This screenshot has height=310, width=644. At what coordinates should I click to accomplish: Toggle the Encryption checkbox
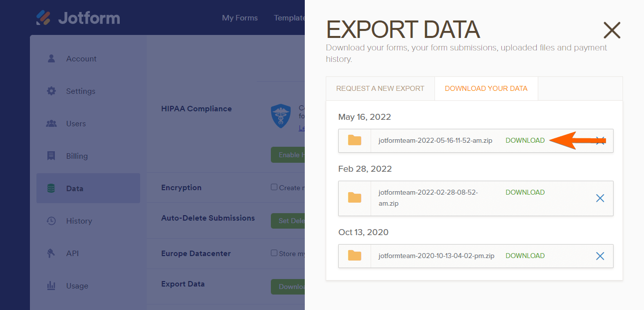[274, 187]
